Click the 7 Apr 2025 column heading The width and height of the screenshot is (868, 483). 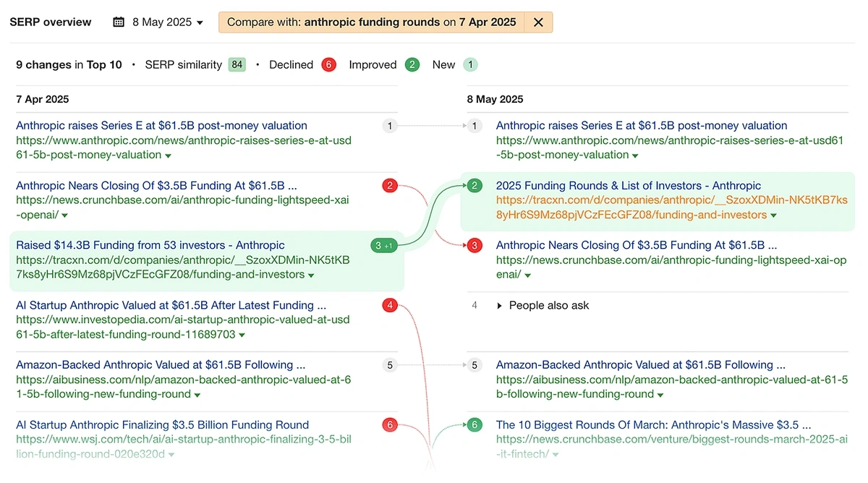coord(43,99)
